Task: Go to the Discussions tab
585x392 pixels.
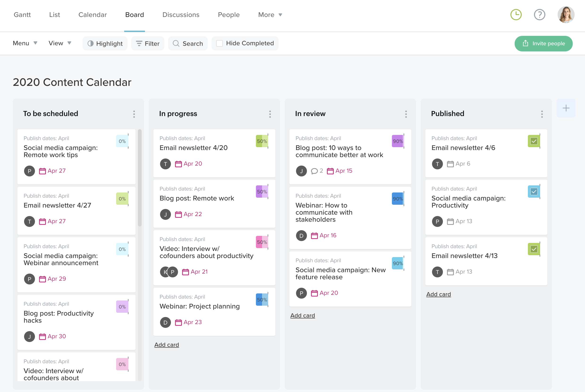Action: pyautogui.click(x=181, y=15)
